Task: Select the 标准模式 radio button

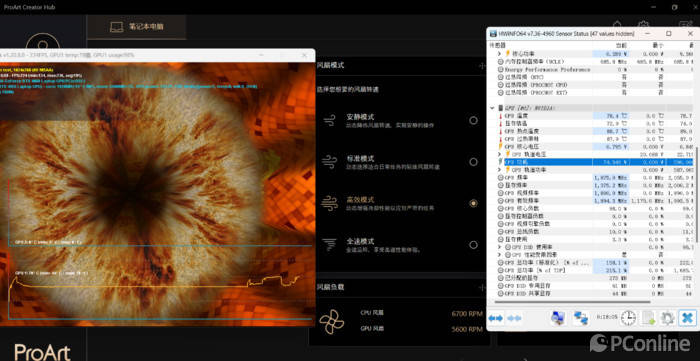Action: [473, 162]
